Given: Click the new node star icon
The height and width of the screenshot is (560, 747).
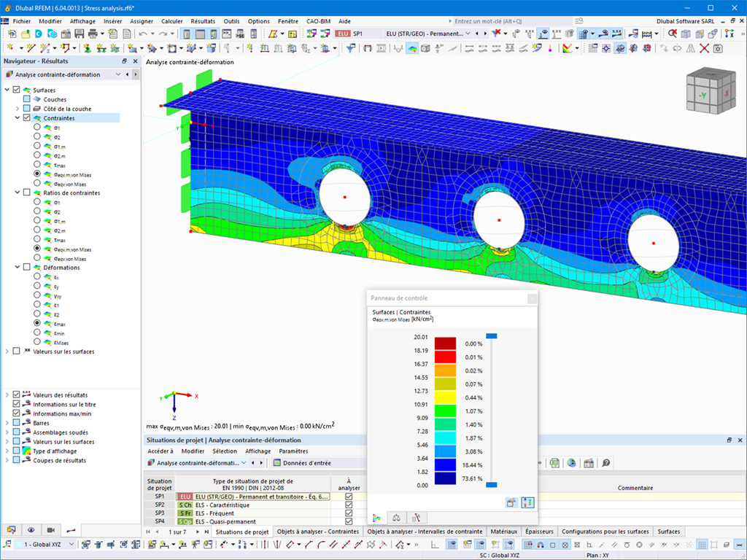Looking at the screenshot, I should (x=10, y=48).
